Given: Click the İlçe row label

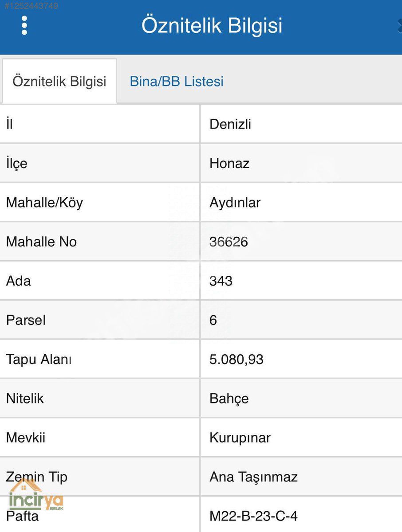Looking at the screenshot, I should coord(17,164).
